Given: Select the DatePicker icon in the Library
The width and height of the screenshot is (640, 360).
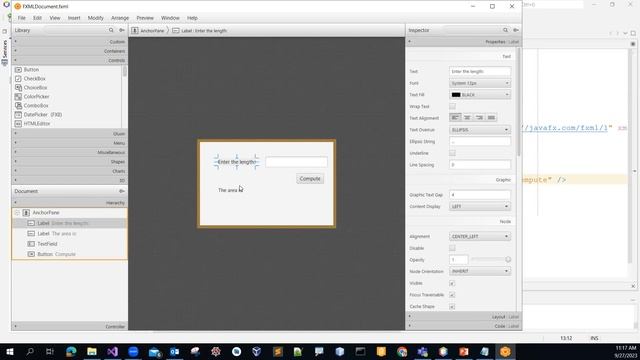Looking at the screenshot, I should [x=18, y=115].
